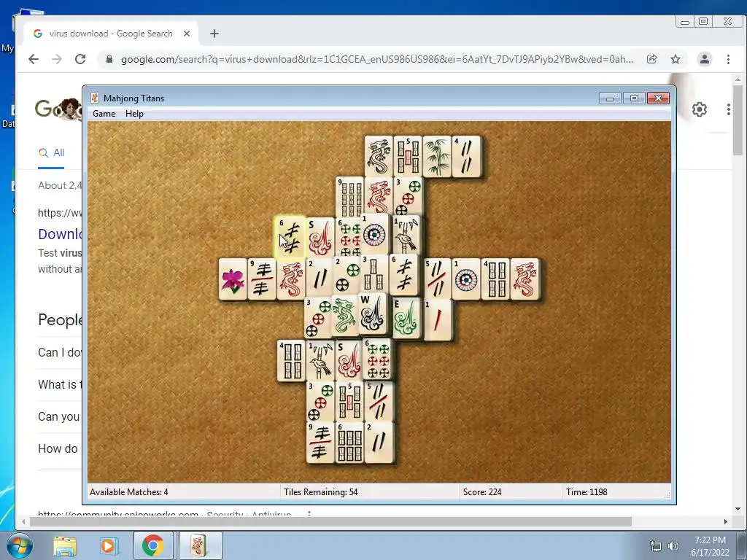Select the 2 of characters beside 6 of bamboo
Image resolution: width=747 pixels, height=560 pixels.
click(x=379, y=443)
